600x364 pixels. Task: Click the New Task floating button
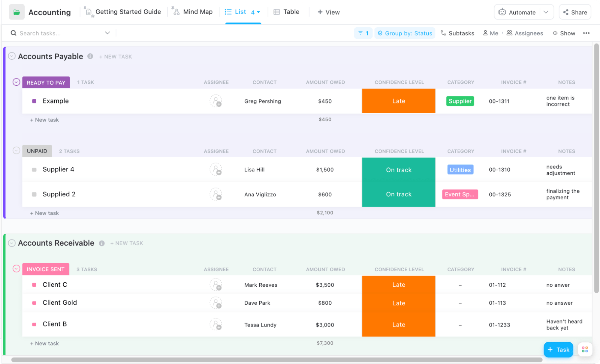click(558, 349)
